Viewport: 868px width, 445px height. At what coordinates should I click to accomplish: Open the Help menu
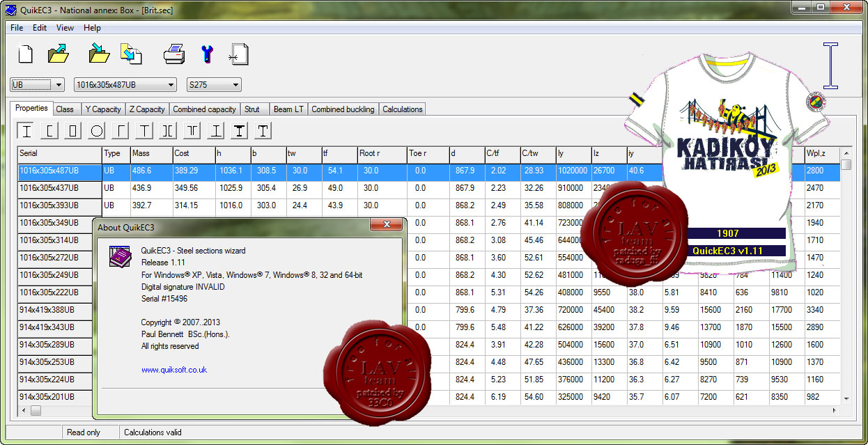[92, 28]
